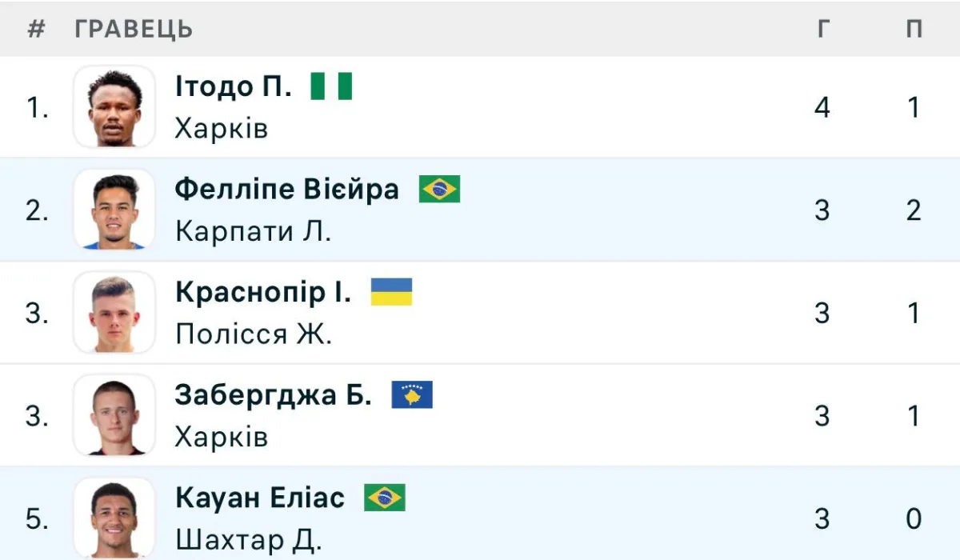Click the ГРАВЕЦЬ column header
The width and height of the screenshot is (960, 560).
(x=134, y=29)
